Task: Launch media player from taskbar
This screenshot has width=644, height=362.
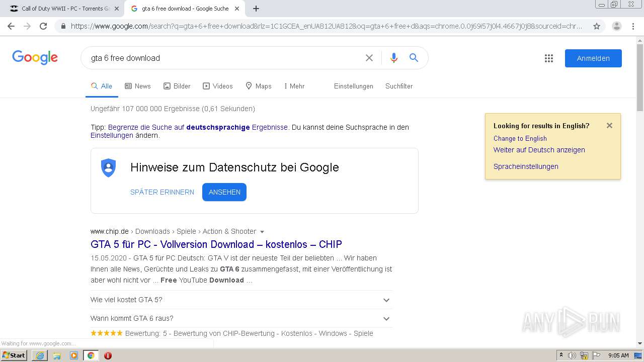Action: (x=74, y=355)
